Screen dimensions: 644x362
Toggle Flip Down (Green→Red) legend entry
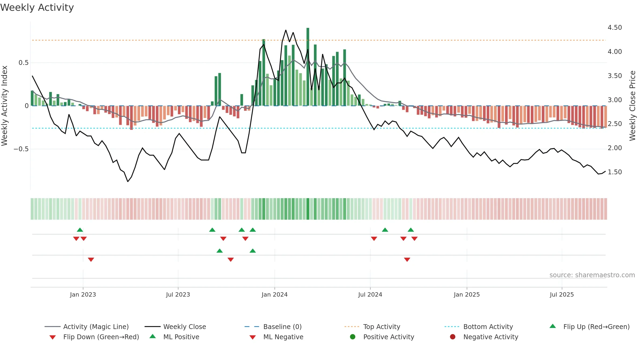click(94, 337)
